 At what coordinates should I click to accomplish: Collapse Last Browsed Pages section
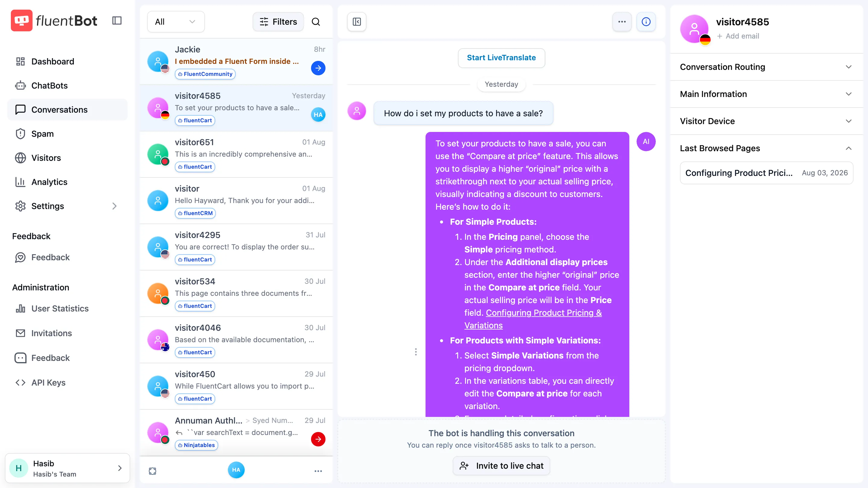766,148
